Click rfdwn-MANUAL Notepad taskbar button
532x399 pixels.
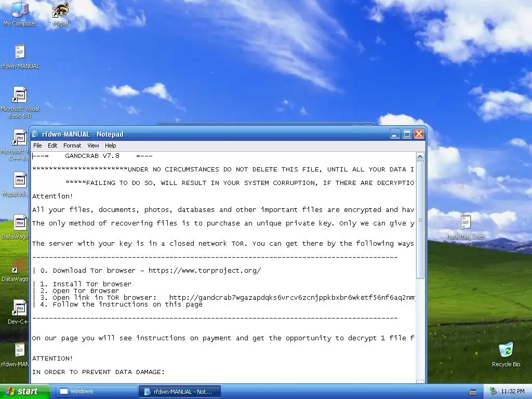[x=180, y=392]
